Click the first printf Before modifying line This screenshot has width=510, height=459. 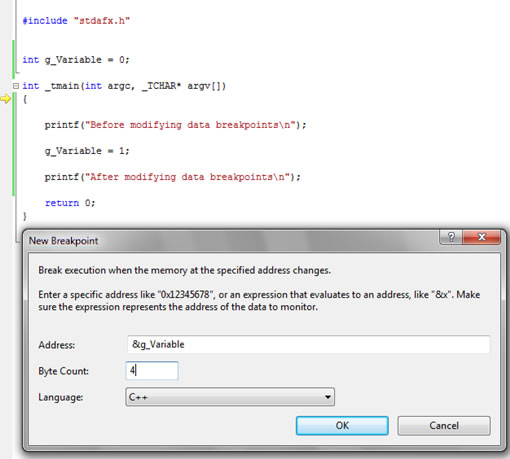(x=175, y=125)
